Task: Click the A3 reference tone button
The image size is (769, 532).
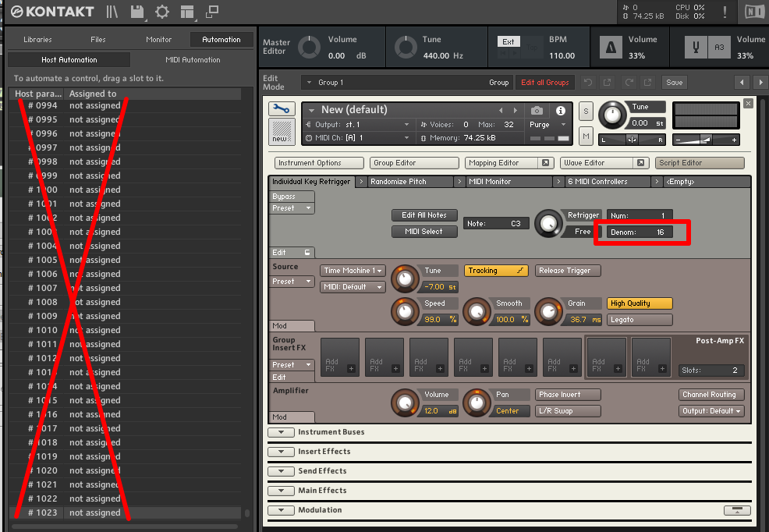Action: (x=719, y=48)
